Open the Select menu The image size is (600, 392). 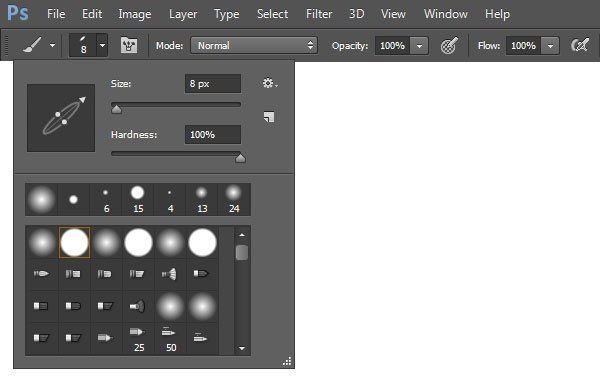272,14
